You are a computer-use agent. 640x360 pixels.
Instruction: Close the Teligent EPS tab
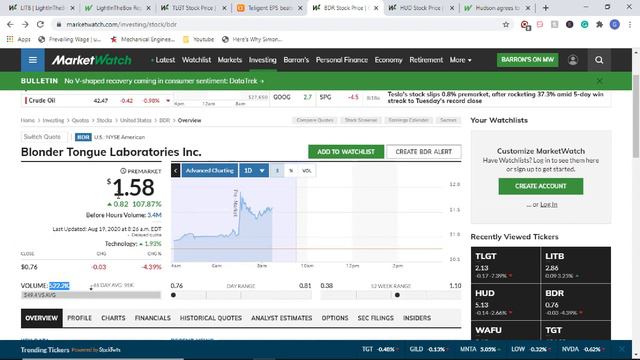(300, 8)
